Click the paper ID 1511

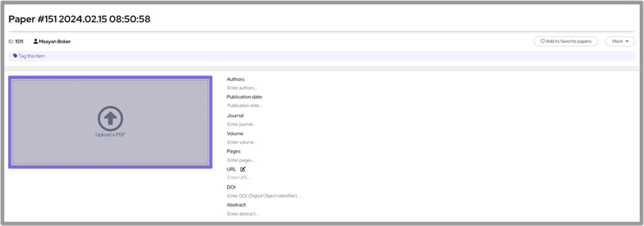coord(19,41)
